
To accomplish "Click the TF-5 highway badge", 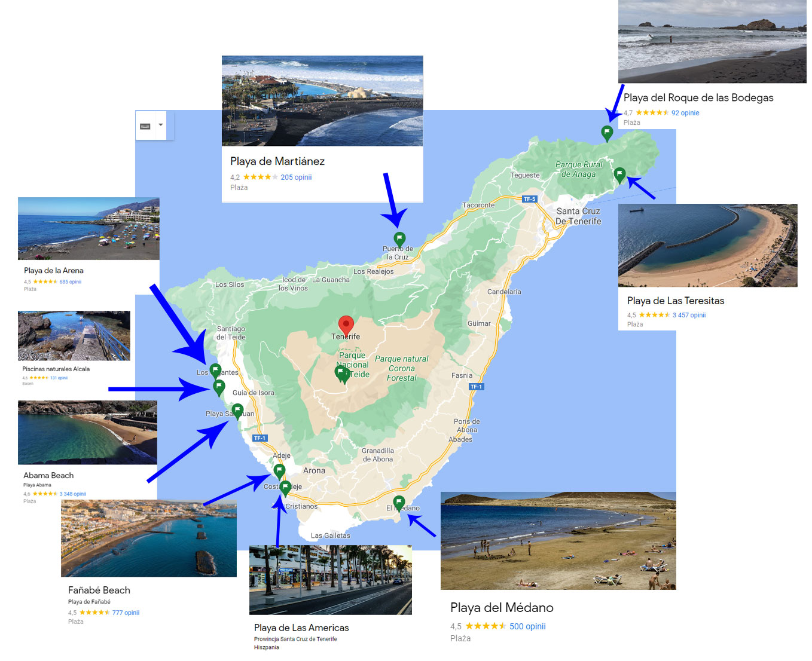I will [530, 199].
